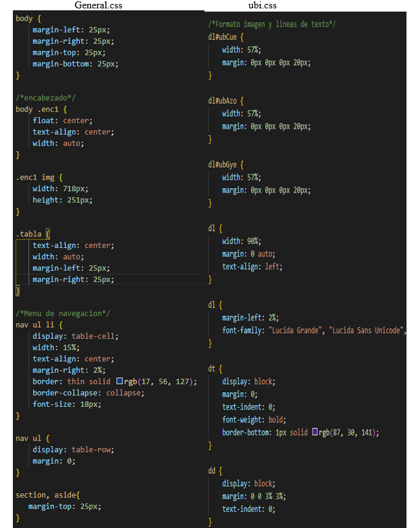This screenshot has width=420, height=528.
Task: Click the 'margin-left: 2%;' line
Action: click(250, 317)
